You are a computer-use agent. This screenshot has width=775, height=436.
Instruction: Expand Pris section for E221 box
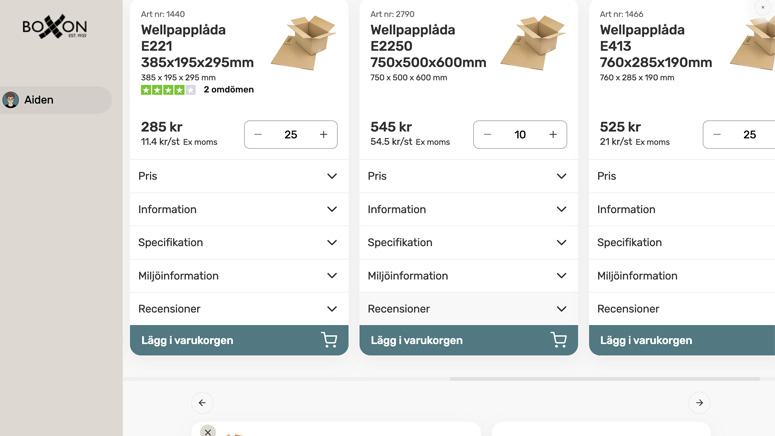239,176
